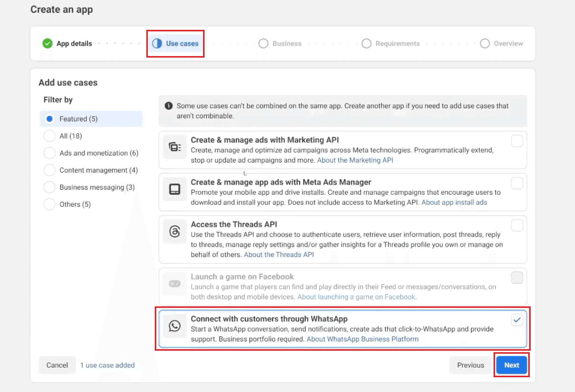Check the Threads API use case checkbox
The image size is (575, 392).
click(x=517, y=225)
